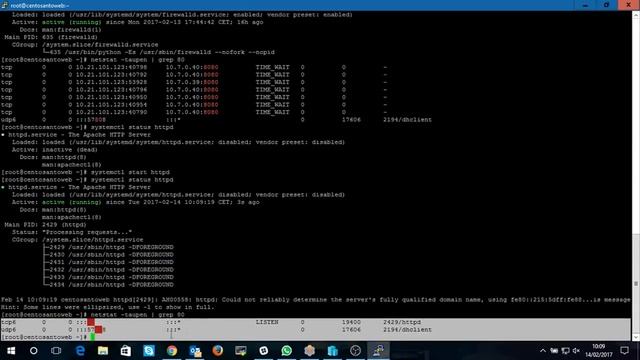Image resolution: width=640 pixels, height=360 pixels.
Task: Click the 'inactive (dead)' status text
Action: (70, 150)
